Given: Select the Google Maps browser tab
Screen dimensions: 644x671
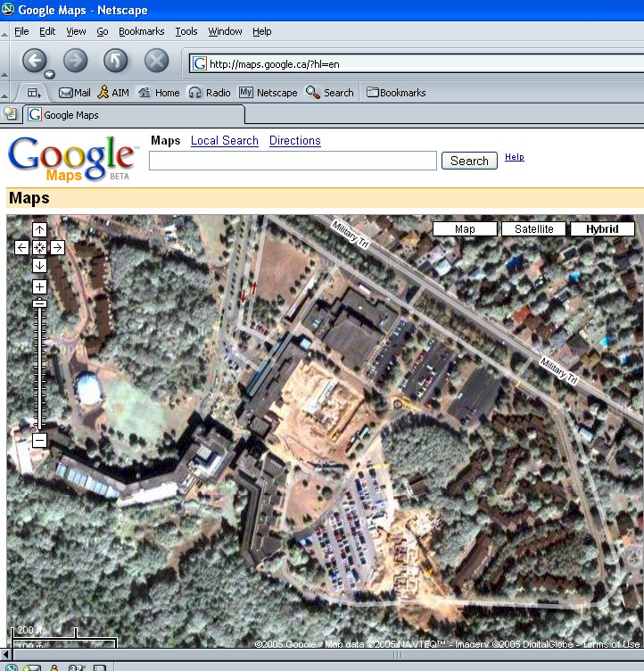Looking at the screenshot, I should click(x=134, y=115).
